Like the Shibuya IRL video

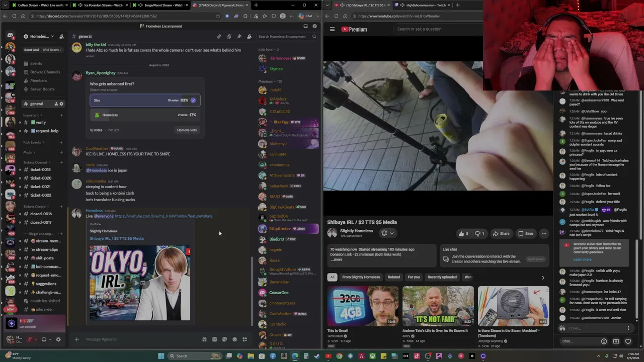click(x=463, y=234)
